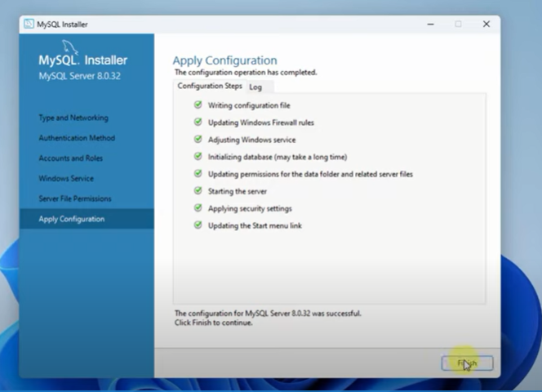Click 'Updating Windows Firewall rules' text
This screenshot has height=392, width=542.
click(x=261, y=122)
